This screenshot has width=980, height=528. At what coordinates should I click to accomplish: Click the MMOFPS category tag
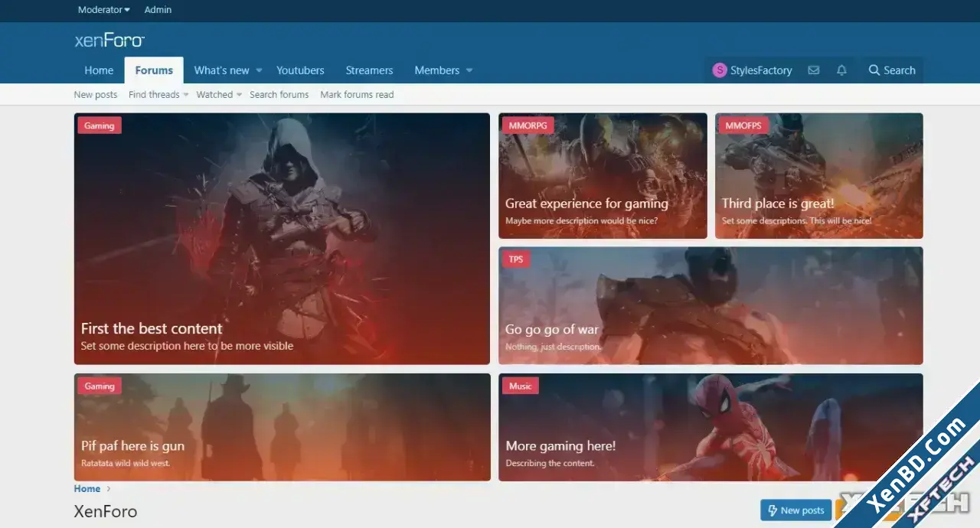pyautogui.click(x=743, y=125)
